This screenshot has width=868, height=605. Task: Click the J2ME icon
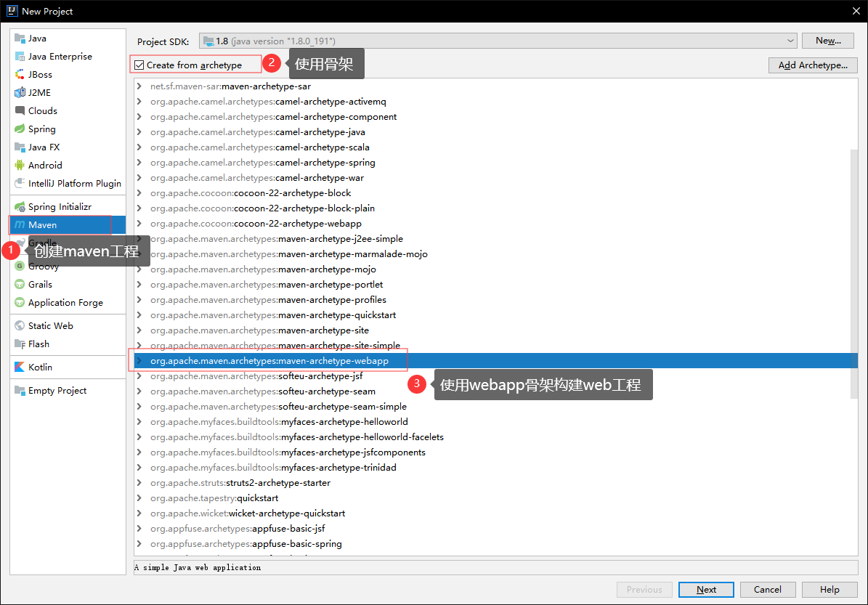20,92
